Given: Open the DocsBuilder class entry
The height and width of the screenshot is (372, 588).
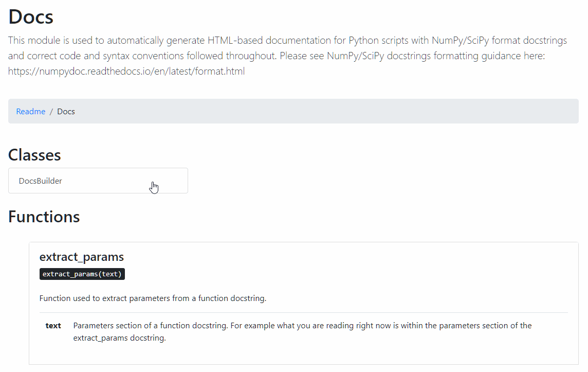Looking at the screenshot, I should tap(41, 181).
